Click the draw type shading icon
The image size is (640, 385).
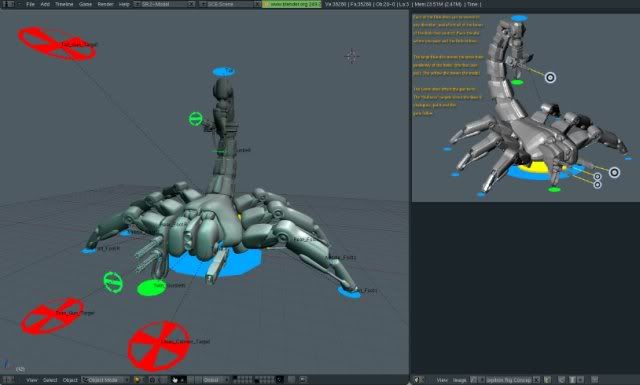[x=138, y=380]
